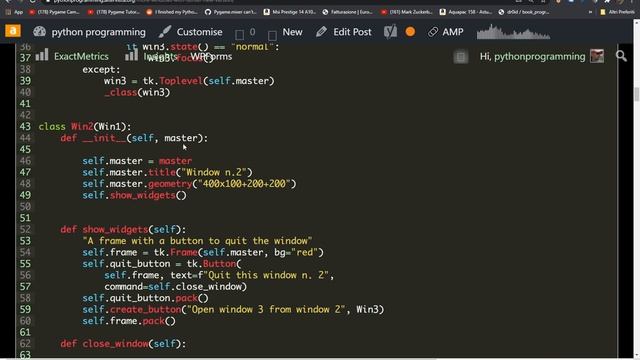Open the Mark Zuckerberg YouTube bookmark

(407, 12)
